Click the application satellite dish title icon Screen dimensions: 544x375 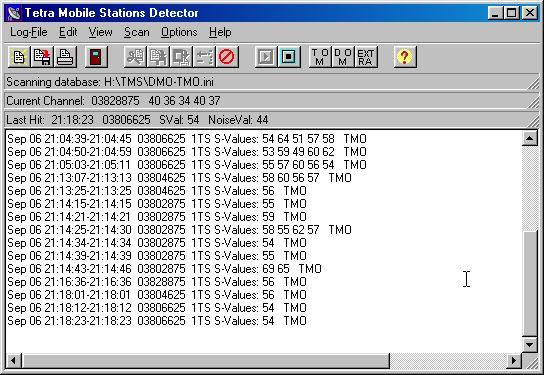coord(14,13)
